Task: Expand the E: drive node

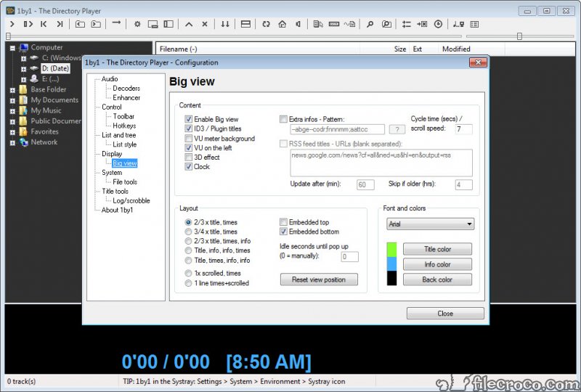Action: 23,79
